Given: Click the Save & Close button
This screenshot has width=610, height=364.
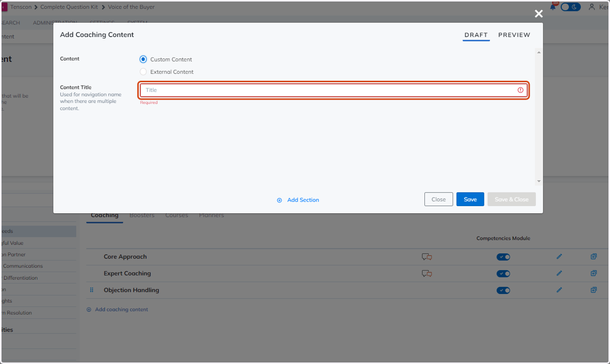Looking at the screenshot, I should pyautogui.click(x=511, y=200).
